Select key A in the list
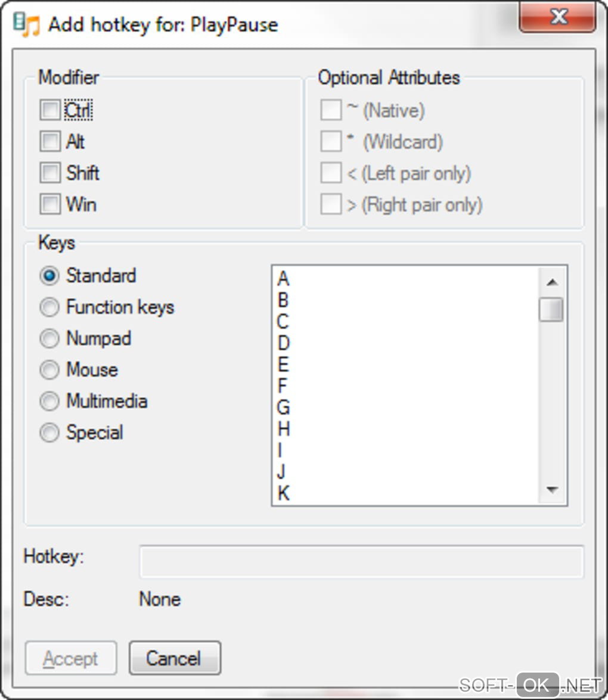This screenshot has width=608, height=700. (283, 279)
